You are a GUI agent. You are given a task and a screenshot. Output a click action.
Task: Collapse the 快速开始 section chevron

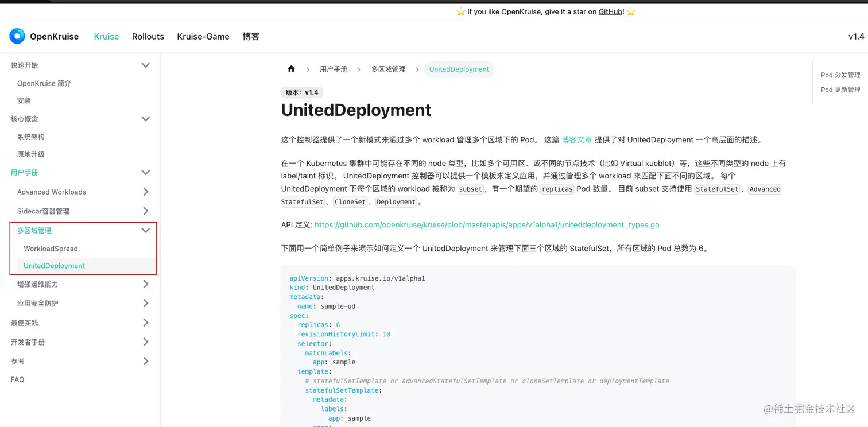146,65
